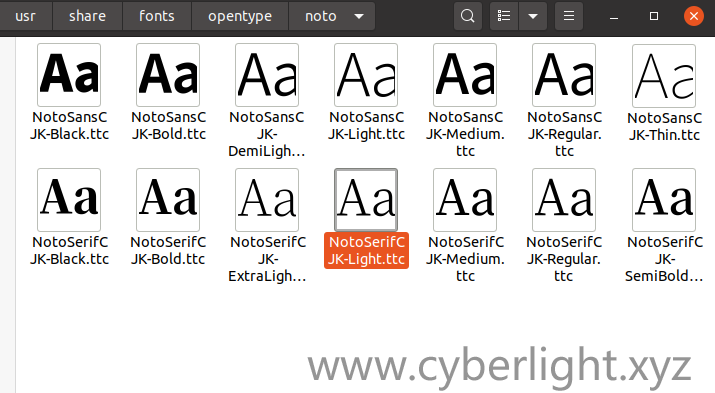715x393 pixels.
Task: Go to the opentype path segment
Action: point(240,16)
